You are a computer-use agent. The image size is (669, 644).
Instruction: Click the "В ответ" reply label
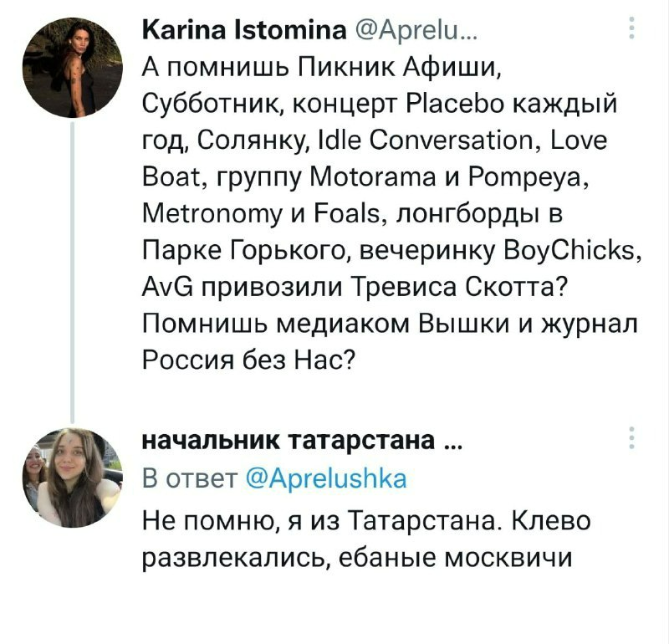point(186,479)
